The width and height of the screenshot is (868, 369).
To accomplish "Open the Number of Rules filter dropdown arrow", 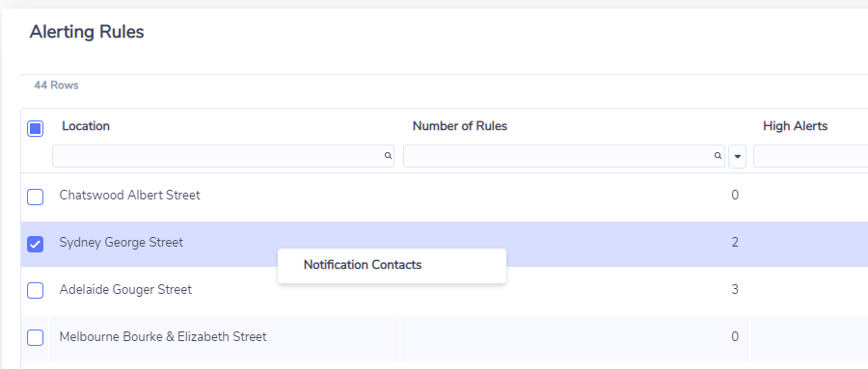I will [x=738, y=157].
